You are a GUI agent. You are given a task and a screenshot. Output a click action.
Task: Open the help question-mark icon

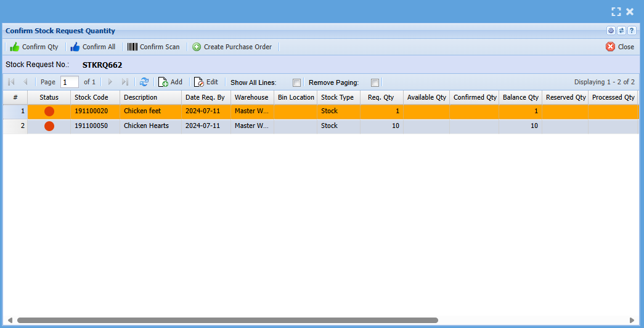point(632,31)
